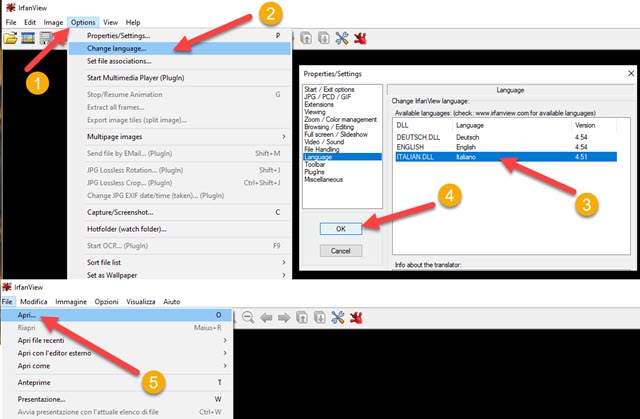Select Extensions category

coord(319,104)
